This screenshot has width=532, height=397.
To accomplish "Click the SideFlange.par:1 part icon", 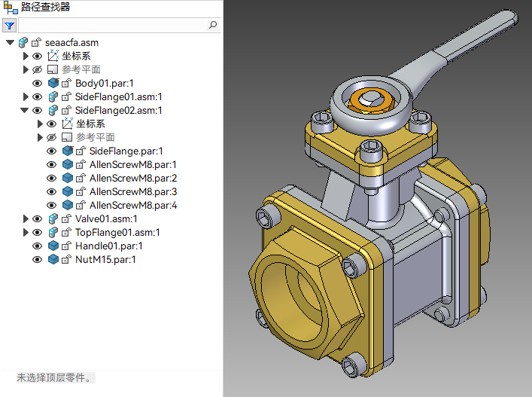I will [68, 151].
